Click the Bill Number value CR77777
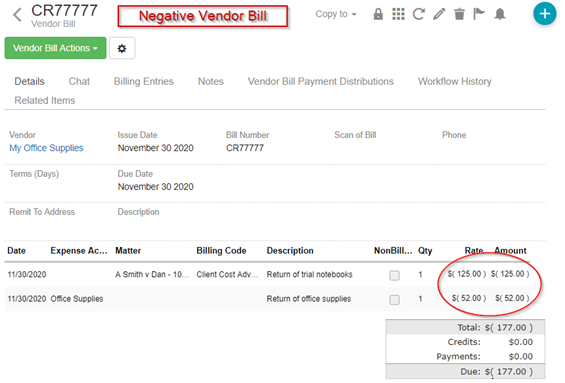565x383 pixels. coord(245,148)
